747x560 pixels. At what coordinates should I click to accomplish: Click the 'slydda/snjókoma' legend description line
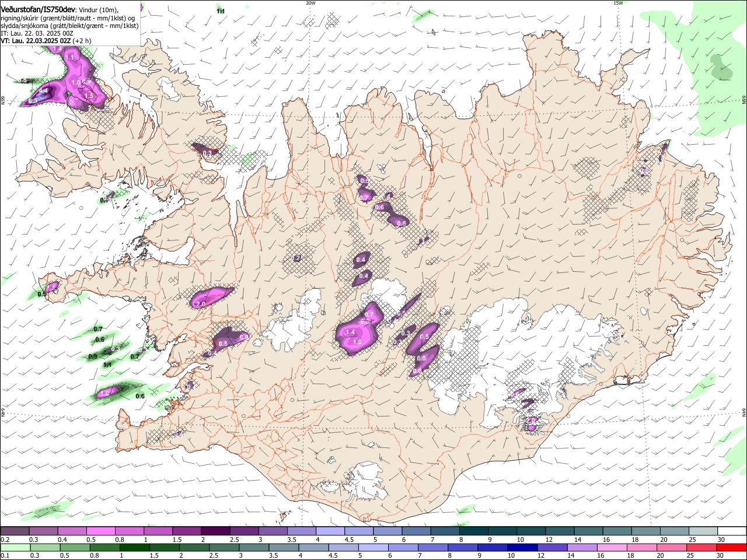pyautogui.click(x=69, y=26)
